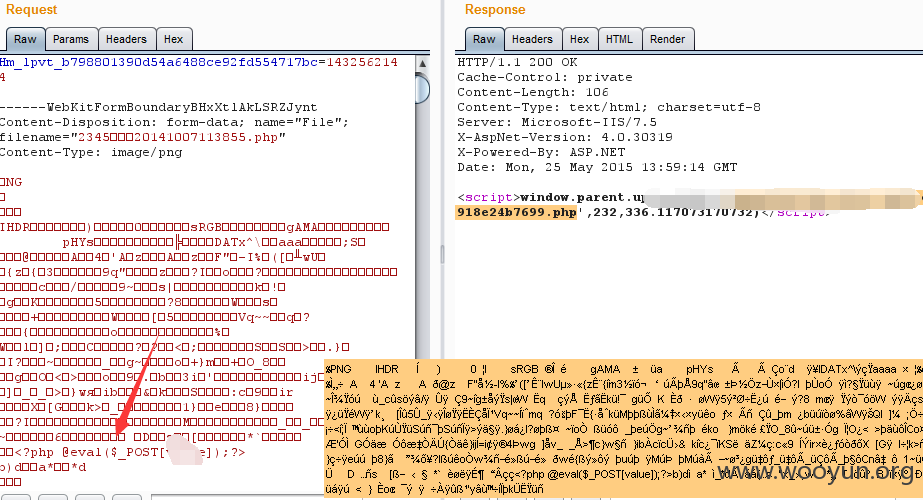This screenshot has height=500, width=923.
Task: Click the HTTP/1.1 200 OK status line
Action: [517, 62]
